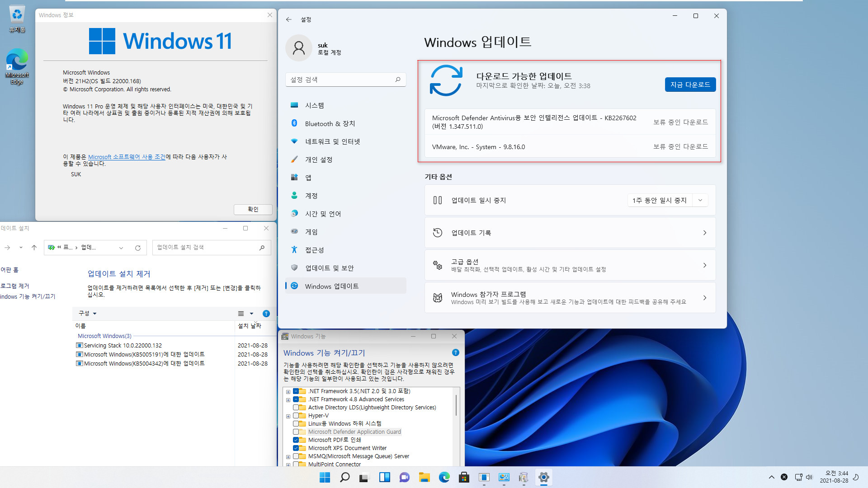Expand .NET Framework 3.5 tree node

(x=288, y=392)
